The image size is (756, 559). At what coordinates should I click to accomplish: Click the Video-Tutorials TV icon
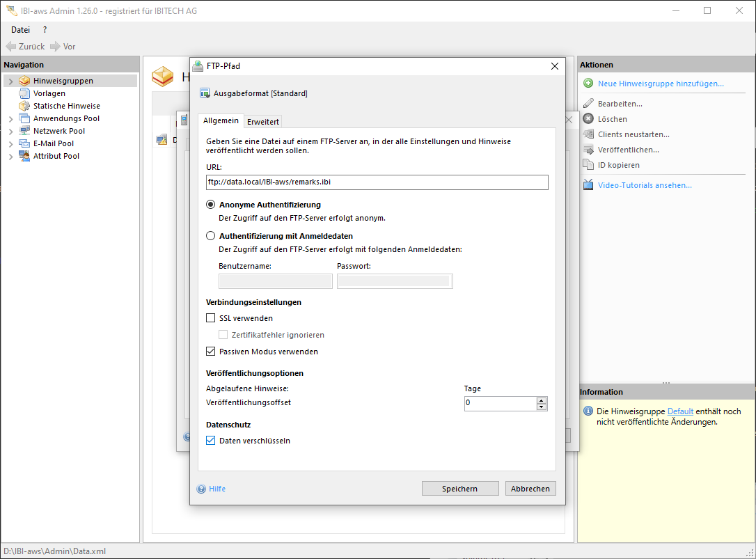[x=588, y=185]
